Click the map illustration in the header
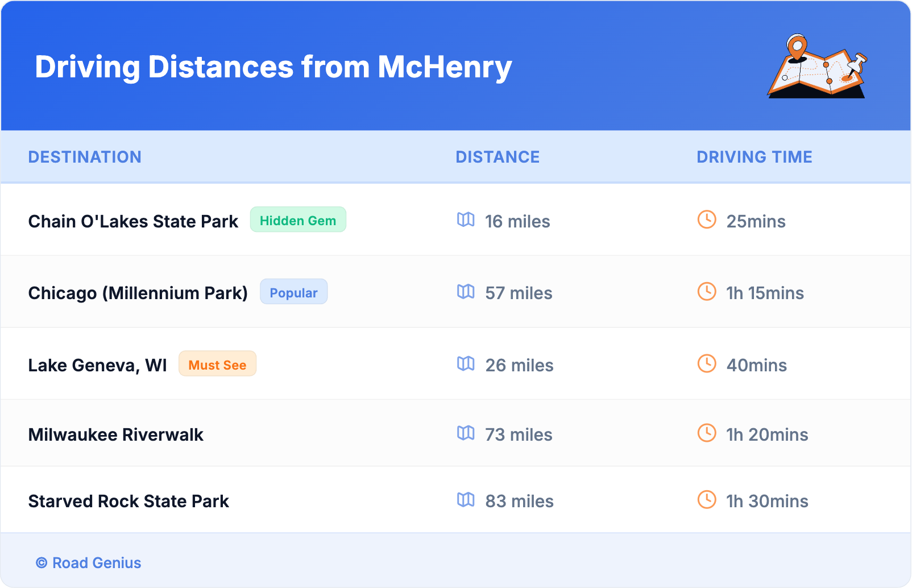 click(817, 67)
